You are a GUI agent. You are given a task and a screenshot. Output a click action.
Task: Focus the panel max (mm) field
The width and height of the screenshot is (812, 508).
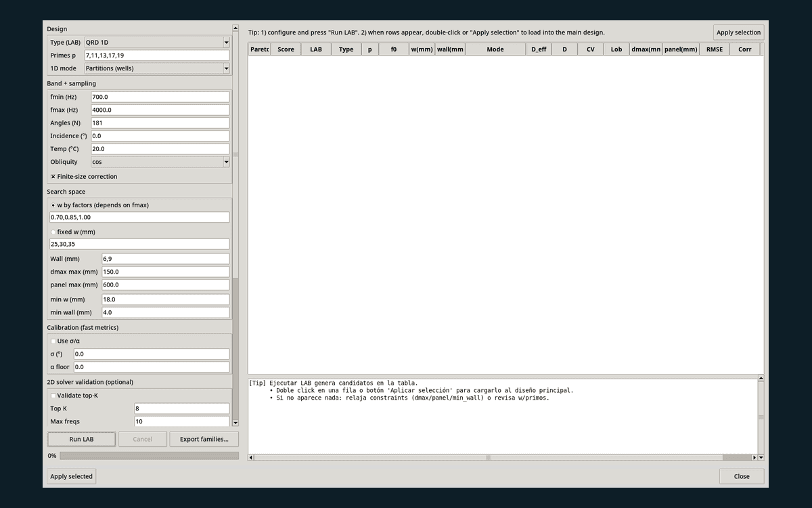tap(166, 285)
